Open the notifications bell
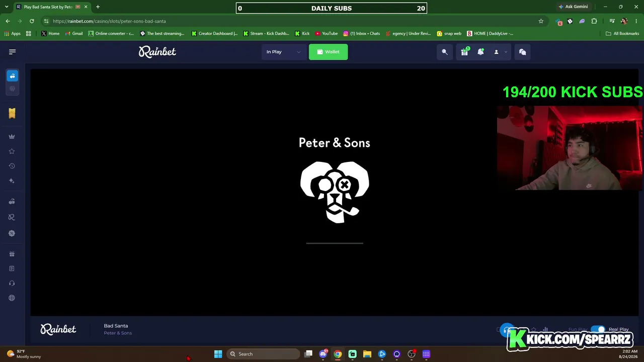 click(480, 52)
